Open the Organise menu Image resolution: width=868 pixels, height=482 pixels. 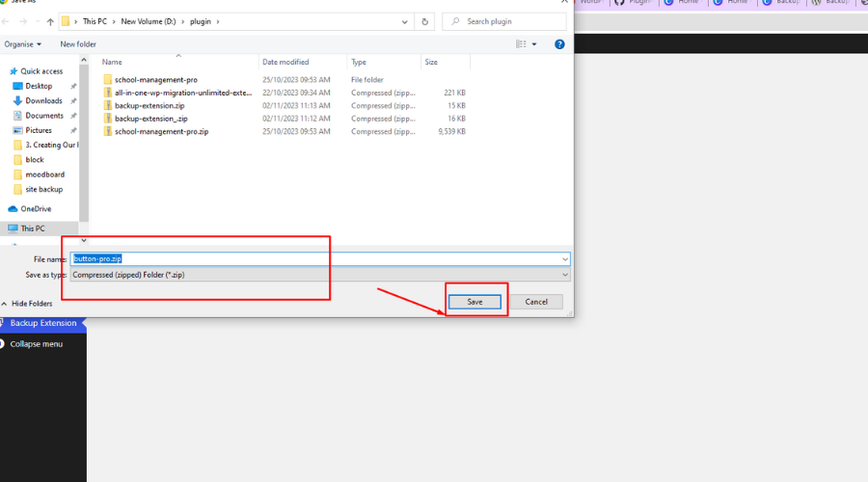[23, 44]
